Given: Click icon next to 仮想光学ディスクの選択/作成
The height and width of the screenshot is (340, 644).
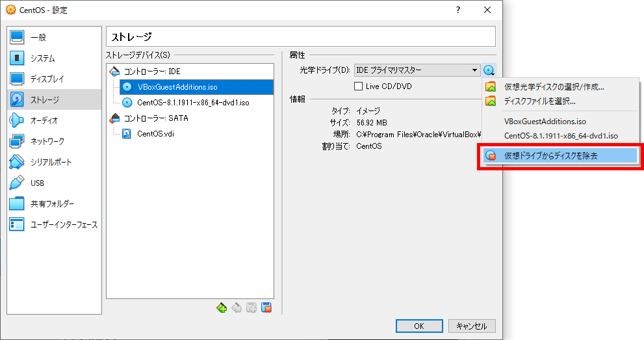Looking at the screenshot, I should (491, 87).
